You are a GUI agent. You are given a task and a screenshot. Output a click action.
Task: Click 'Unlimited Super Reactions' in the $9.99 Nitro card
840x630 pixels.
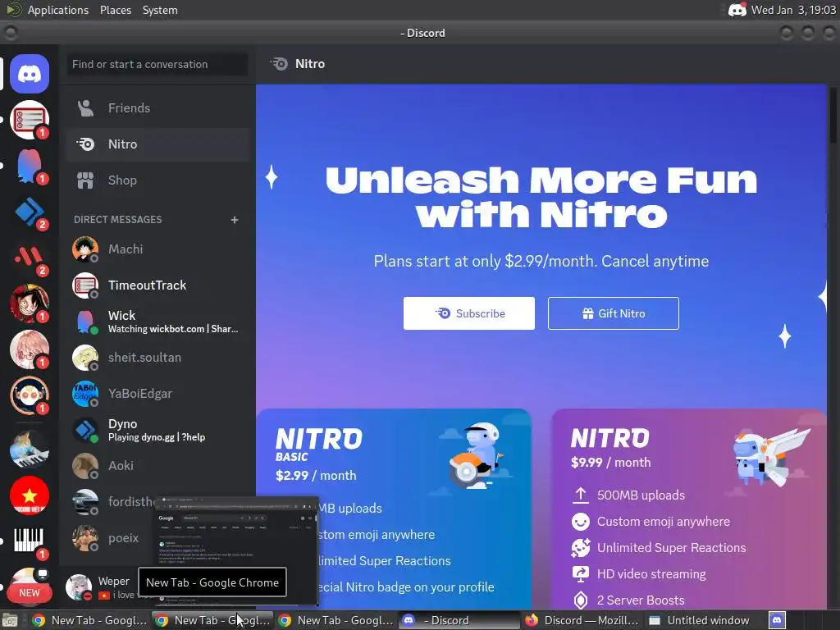pos(671,547)
